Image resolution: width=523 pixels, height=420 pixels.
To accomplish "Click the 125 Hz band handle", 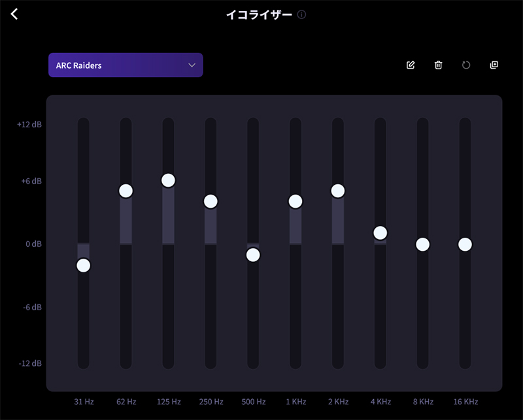I will point(168,180).
